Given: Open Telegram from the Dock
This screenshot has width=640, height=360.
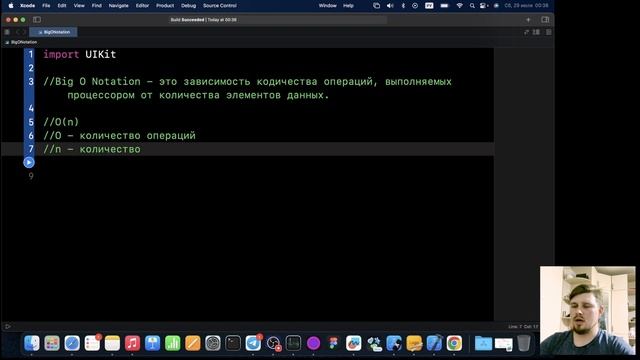Looking at the screenshot, I should pos(253,343).
